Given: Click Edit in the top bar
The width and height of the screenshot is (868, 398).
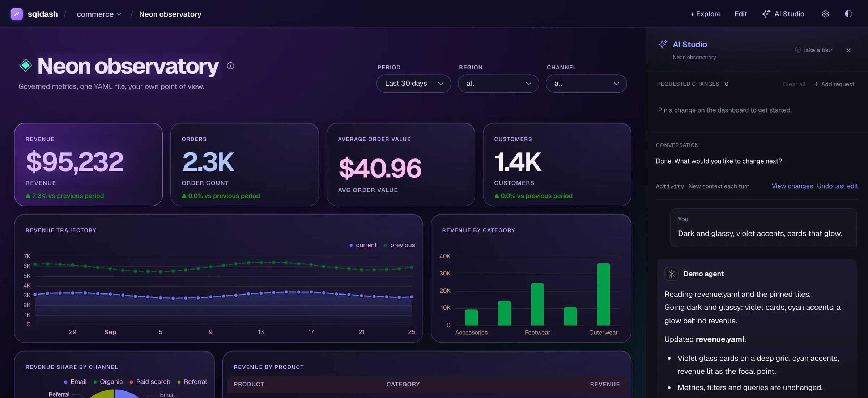Looking at the screenshot, I should pos(741,14).
